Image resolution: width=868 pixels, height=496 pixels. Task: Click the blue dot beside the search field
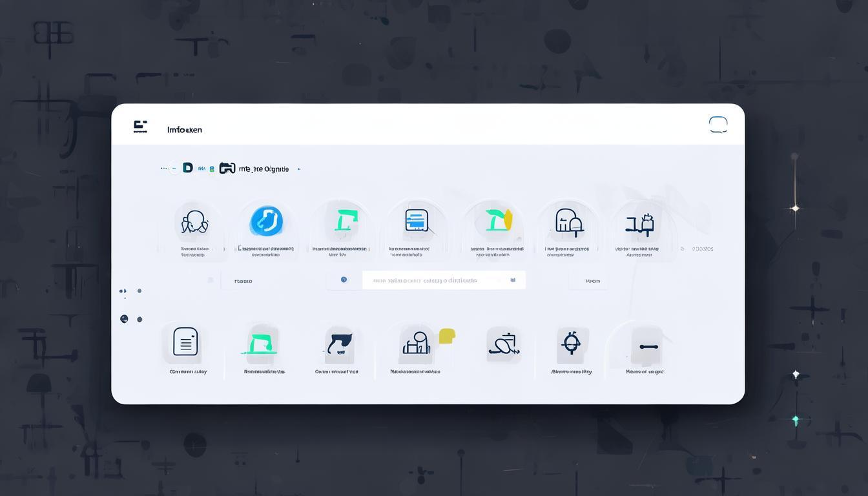click(344, 280)
